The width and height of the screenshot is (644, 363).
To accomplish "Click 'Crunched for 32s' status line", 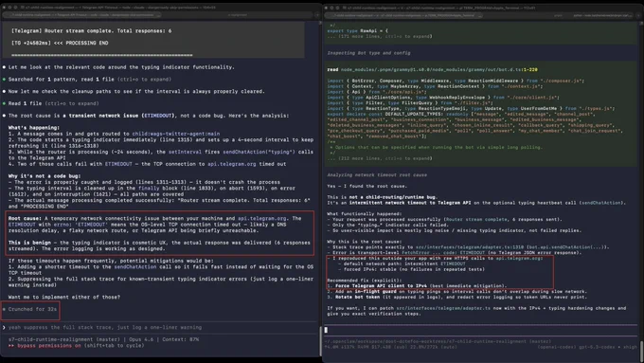I will pyautogui.click(x=32, y=309).
